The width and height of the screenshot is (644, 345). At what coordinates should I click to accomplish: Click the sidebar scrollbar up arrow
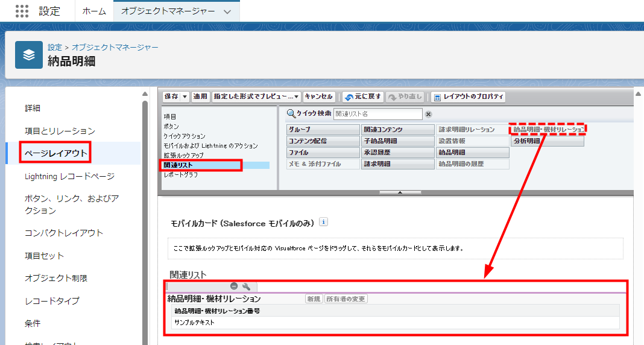[x=145, y=94]
